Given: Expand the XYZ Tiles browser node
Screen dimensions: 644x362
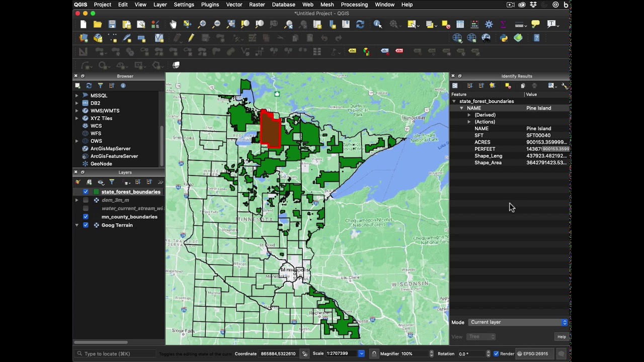Looking at the screenshot, I should click(77, 118).
